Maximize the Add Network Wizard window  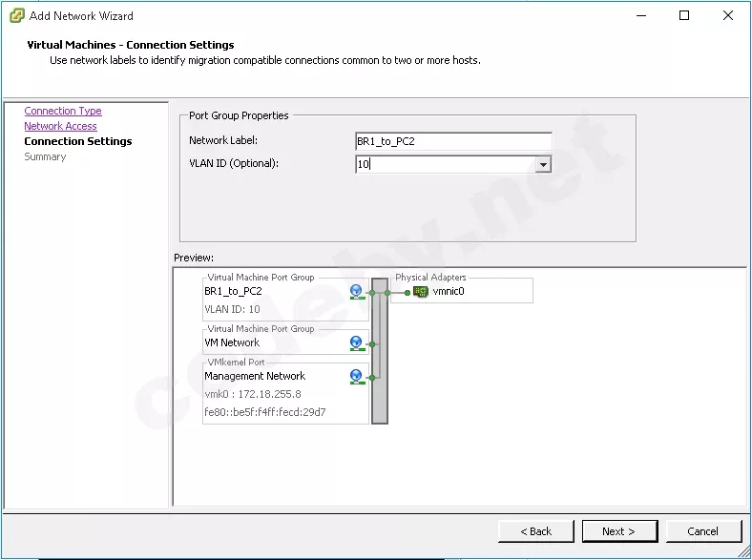point(684,16)
